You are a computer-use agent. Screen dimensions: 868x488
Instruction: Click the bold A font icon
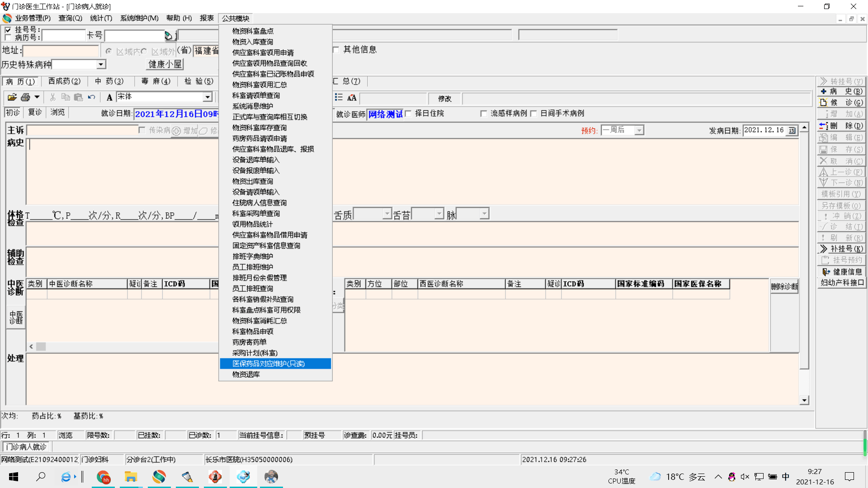point(109,97)
